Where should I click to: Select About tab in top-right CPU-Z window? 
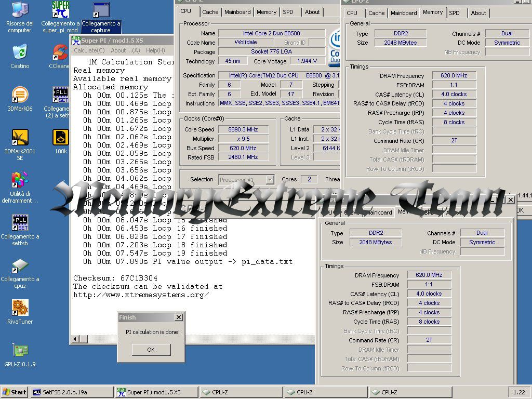[x=478, y=13]
